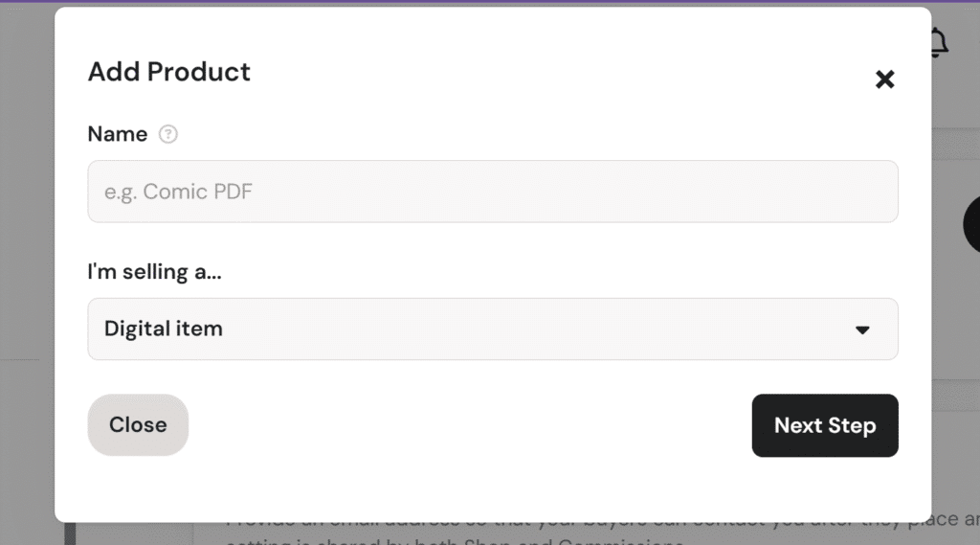Open the 'I'm selling a...' dropdown
The width and height of the screenshot is (980, 545).
pos(493,329)
